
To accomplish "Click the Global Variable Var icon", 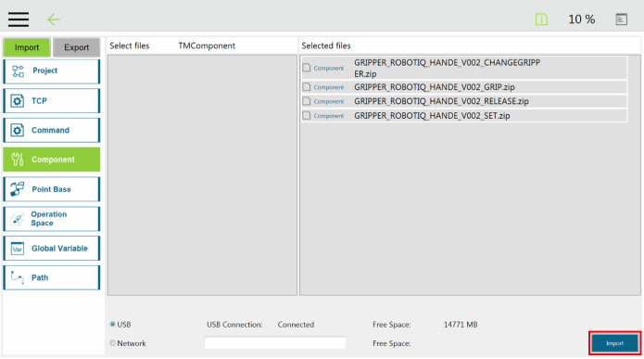I will (18, 249).
